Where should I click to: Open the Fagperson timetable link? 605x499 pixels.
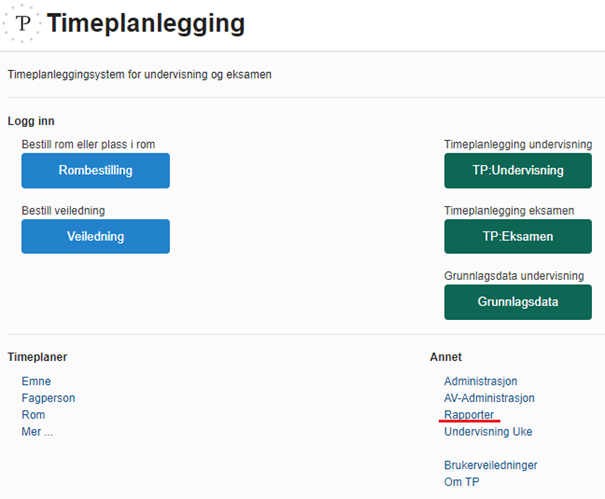click(48, 398)
